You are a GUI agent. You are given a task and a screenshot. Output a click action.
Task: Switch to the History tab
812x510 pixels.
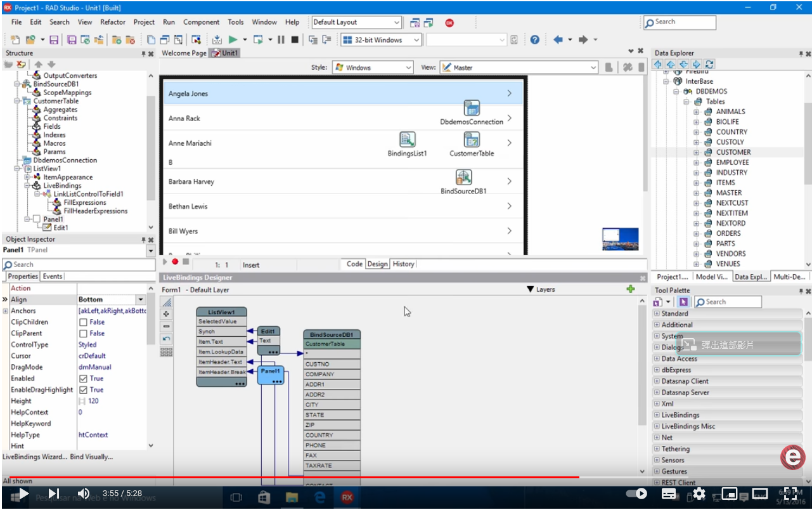pos(403,264)
